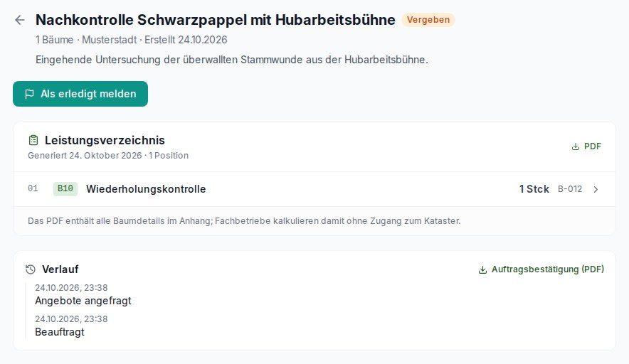The image size is (629, 364).
Task: Click the timestamp above Beauftragt
Action: 71,319
